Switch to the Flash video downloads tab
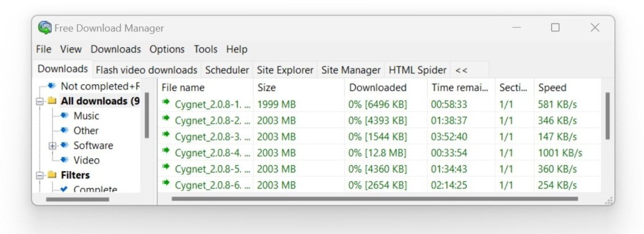This screenshot has width=644, height=234. pos(147,70)
